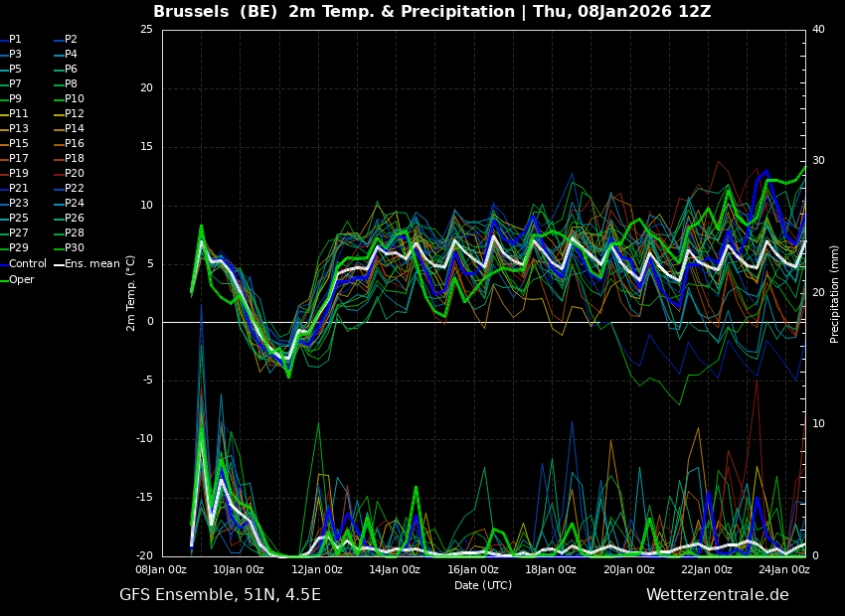Click the GFS Ensemble, 51N, 4.5E caption

click(x=220, y=595)
